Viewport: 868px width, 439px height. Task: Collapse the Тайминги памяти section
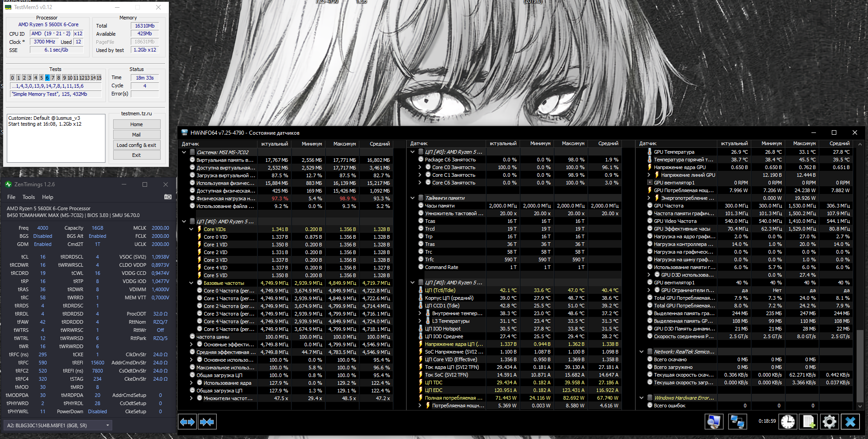point(413,198)
